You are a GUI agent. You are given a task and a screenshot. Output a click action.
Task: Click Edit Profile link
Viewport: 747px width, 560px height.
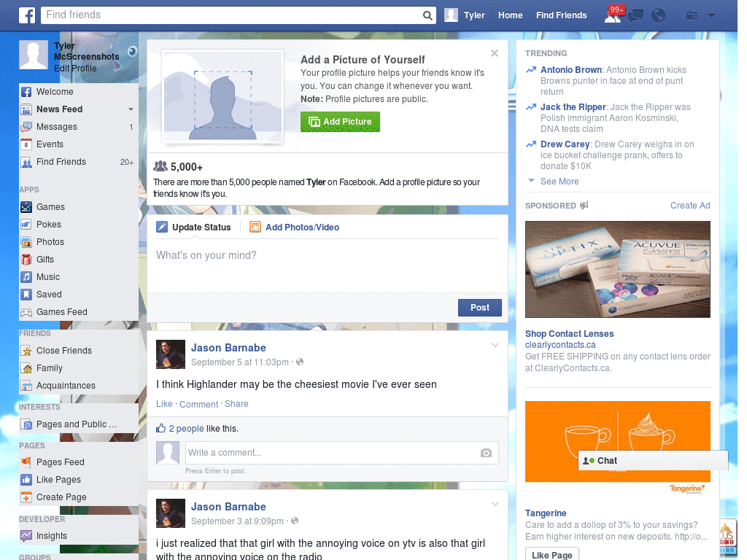75,69
